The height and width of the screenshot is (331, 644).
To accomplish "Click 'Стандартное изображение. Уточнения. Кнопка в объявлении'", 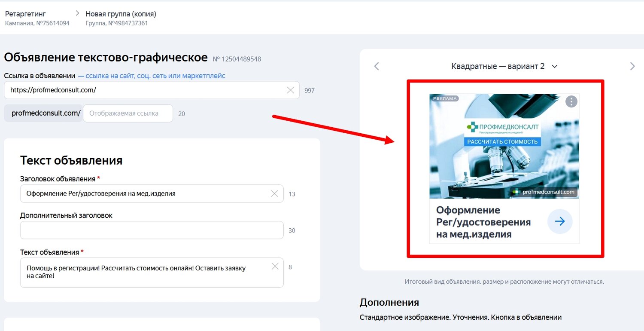I will [460, 318].
